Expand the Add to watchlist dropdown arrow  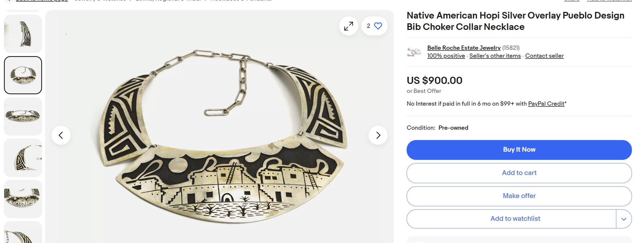624,219
